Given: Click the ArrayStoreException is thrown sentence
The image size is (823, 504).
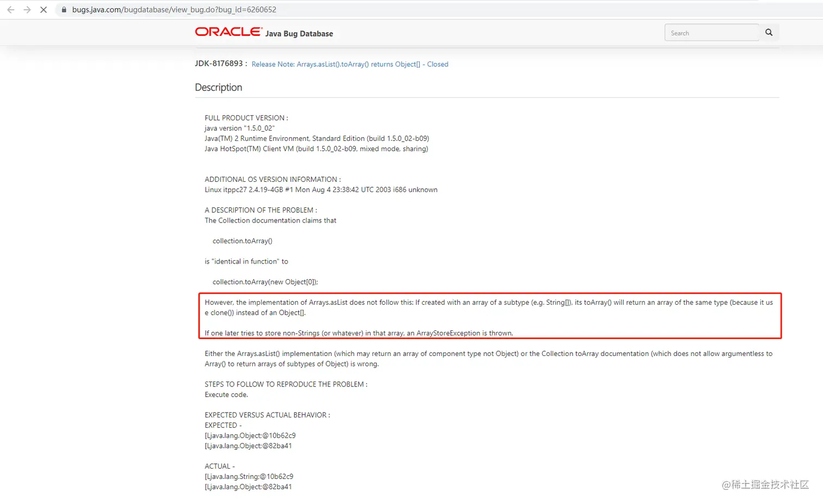Looking at the screenshot, I should point(359,333).
